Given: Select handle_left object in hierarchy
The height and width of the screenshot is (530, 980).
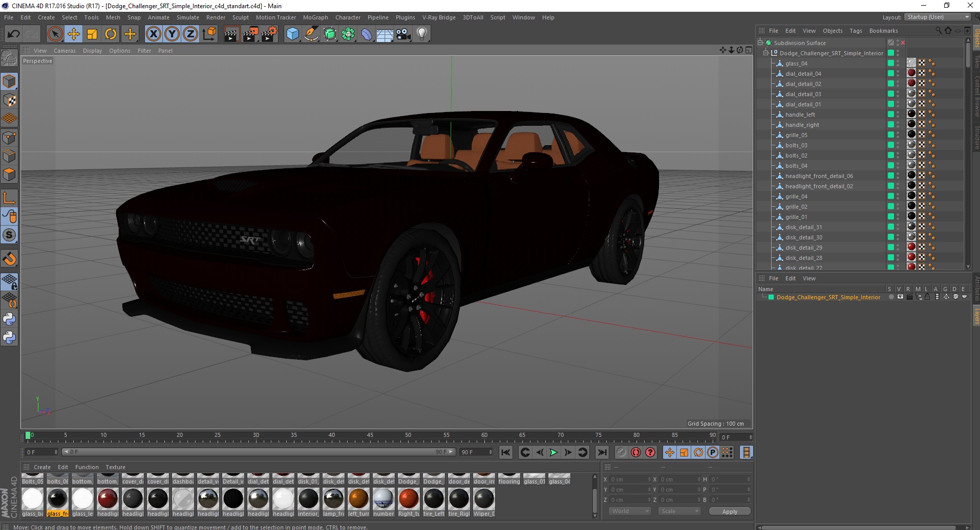Looking at the screenshot, I should (x=800, y=115).
